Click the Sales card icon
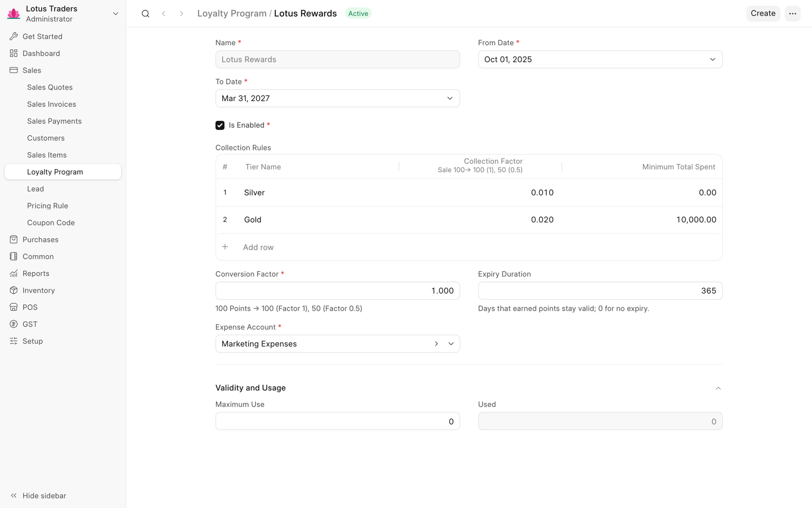 point(14,70)
